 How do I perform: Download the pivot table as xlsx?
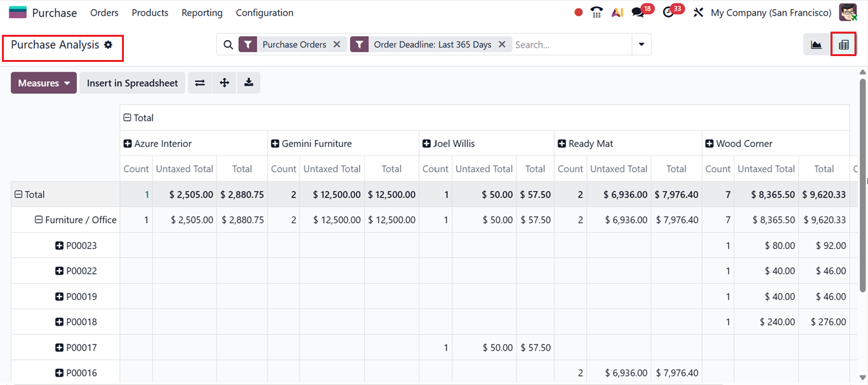point(248,83)
